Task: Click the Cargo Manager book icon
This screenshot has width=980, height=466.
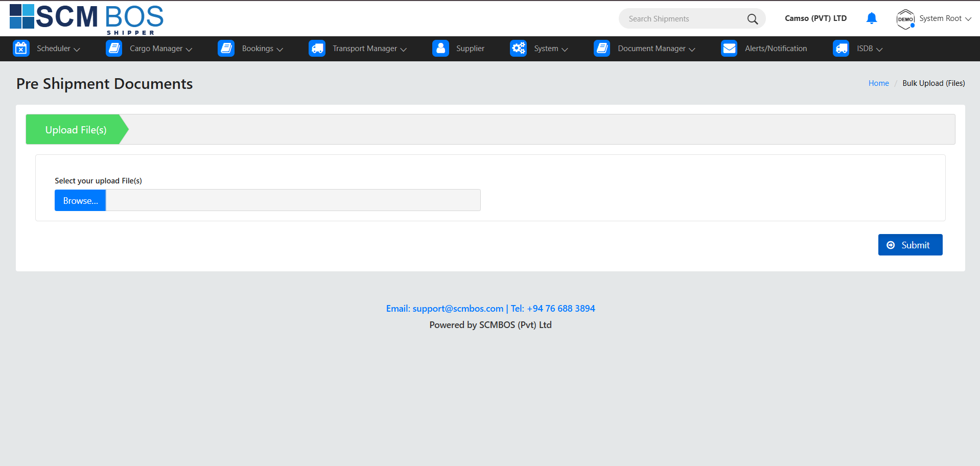Action: (x=114, y=48)
